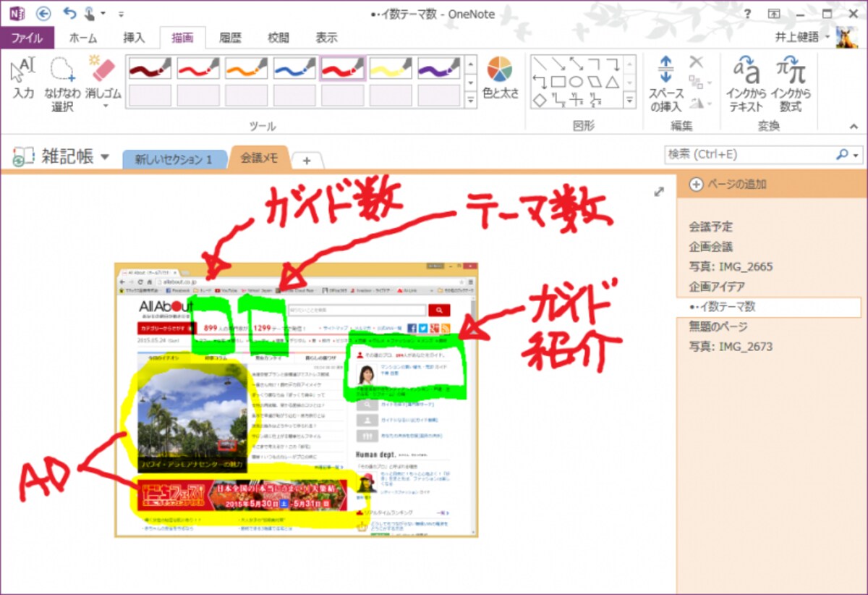
Task: Open the 企画会議 page
Action: click(710, 246)
